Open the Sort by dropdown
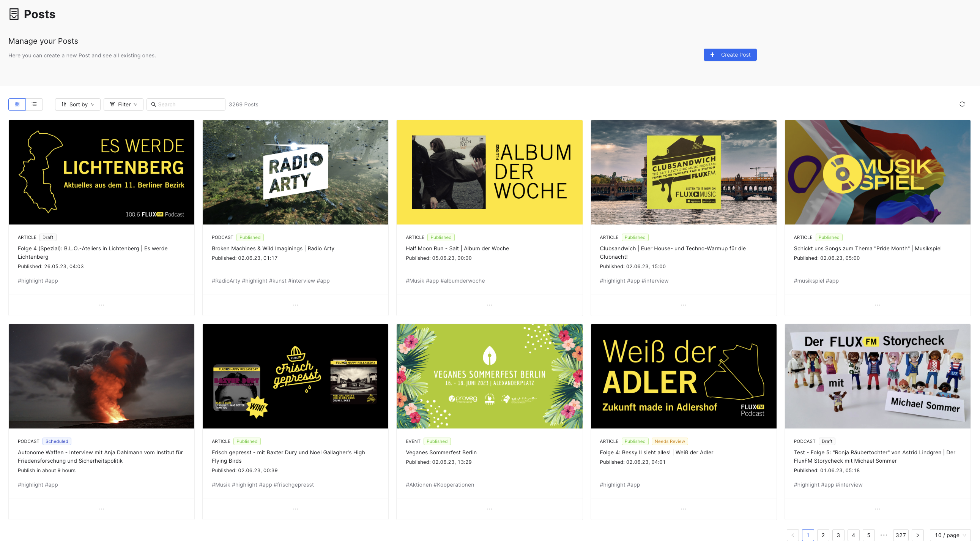The width and height of the screenshot is (980, 547). tap(77, 104)
